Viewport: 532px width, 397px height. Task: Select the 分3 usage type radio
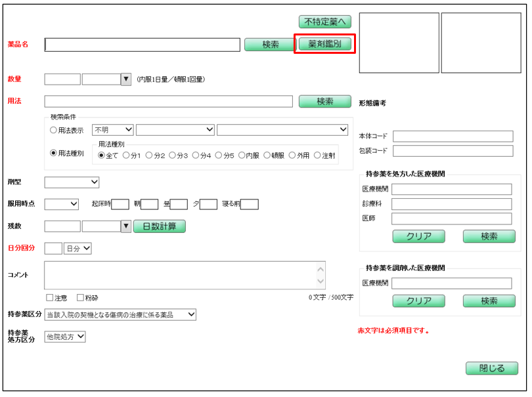tap(173, 156)
